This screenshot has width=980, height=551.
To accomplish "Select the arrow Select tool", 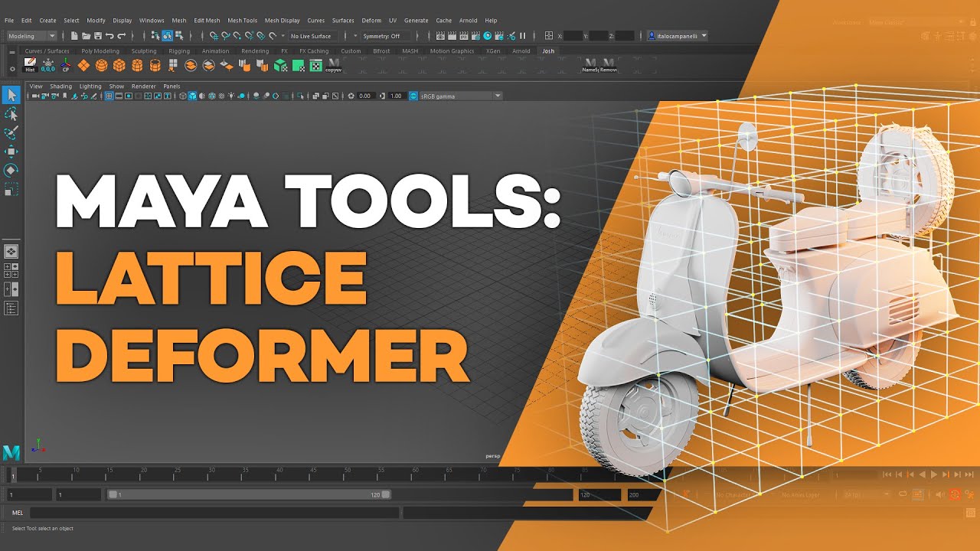I will pos(11,95).
